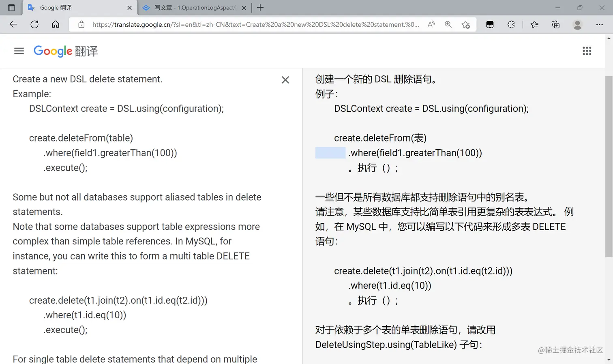613x364 pixels.
Task: Refresh the current page
Action: (34, 24)
